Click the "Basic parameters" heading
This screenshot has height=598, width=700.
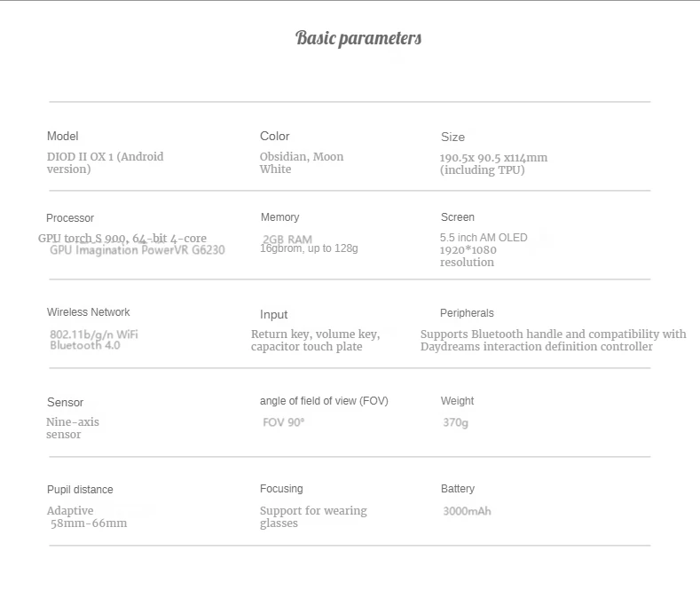pyautogui.click(x=358, y=38)
